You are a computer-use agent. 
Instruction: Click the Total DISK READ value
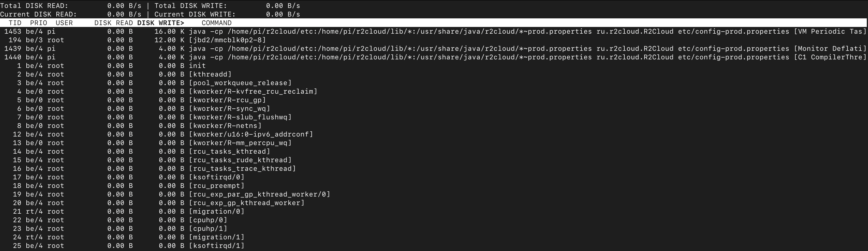(124, 6)
